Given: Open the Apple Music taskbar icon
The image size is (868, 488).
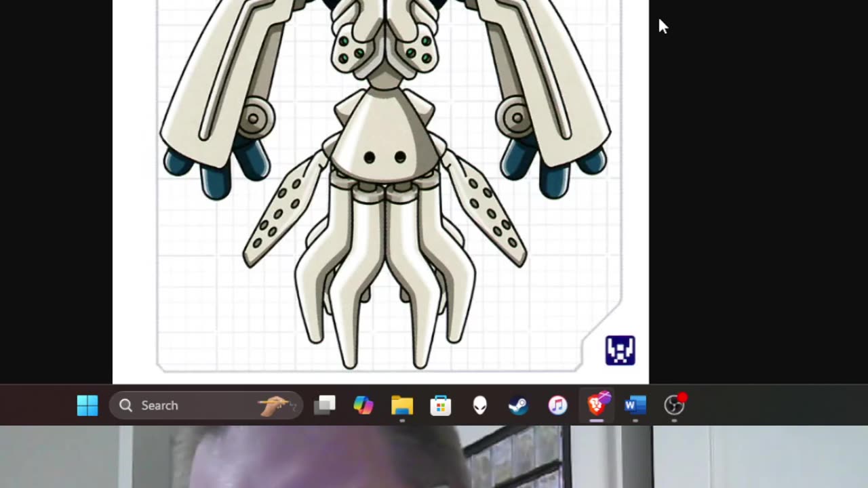Looking at the screenshot, I should pos(557,405).
